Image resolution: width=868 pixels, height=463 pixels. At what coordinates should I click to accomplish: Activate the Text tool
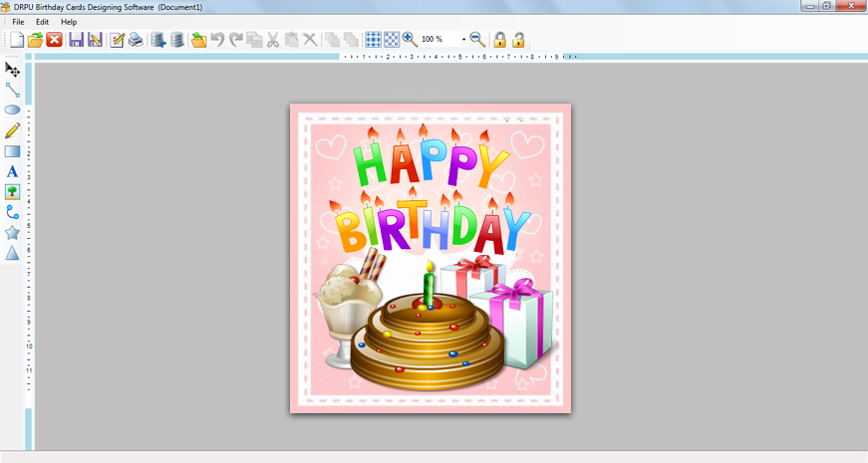pyautogui.click(x=12, y=171)
